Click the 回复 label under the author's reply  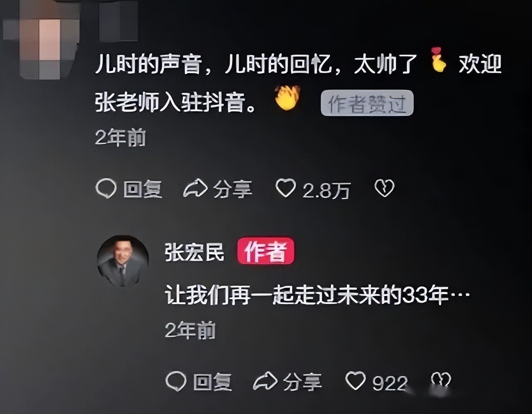click(212, 382)
